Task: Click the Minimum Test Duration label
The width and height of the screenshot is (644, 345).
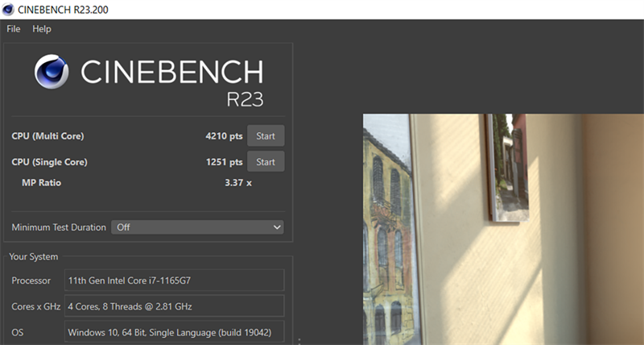Action: click(x=59, y=227)
